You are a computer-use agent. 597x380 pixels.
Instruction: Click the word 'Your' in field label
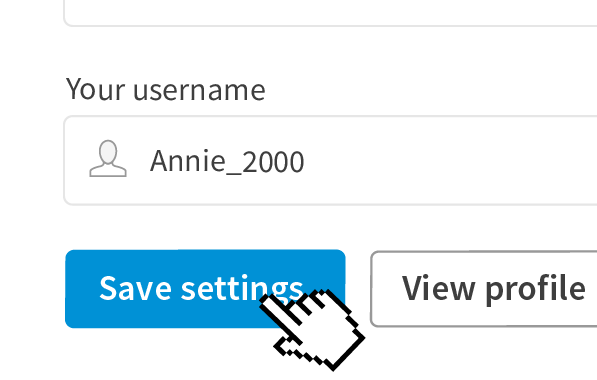pyautogui.click(x=95, y=89)
